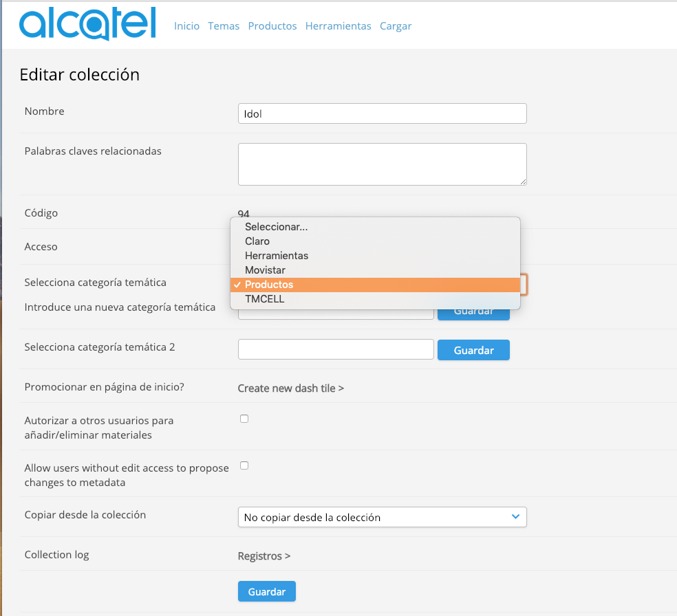The image size is (677, 616).
Task: Check Allow users to propose metadata changes
Action: coord(244,465)
